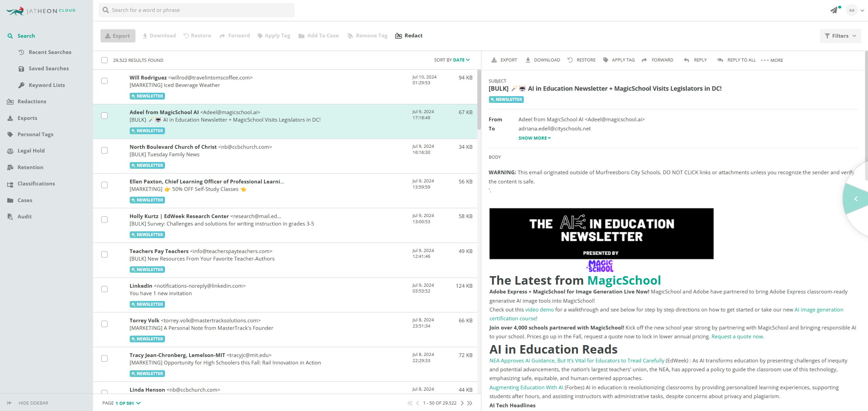Open the Legal Hold sidebar section
The height and width of the screenshot is (411, 868).
click(x=31, y=151)
